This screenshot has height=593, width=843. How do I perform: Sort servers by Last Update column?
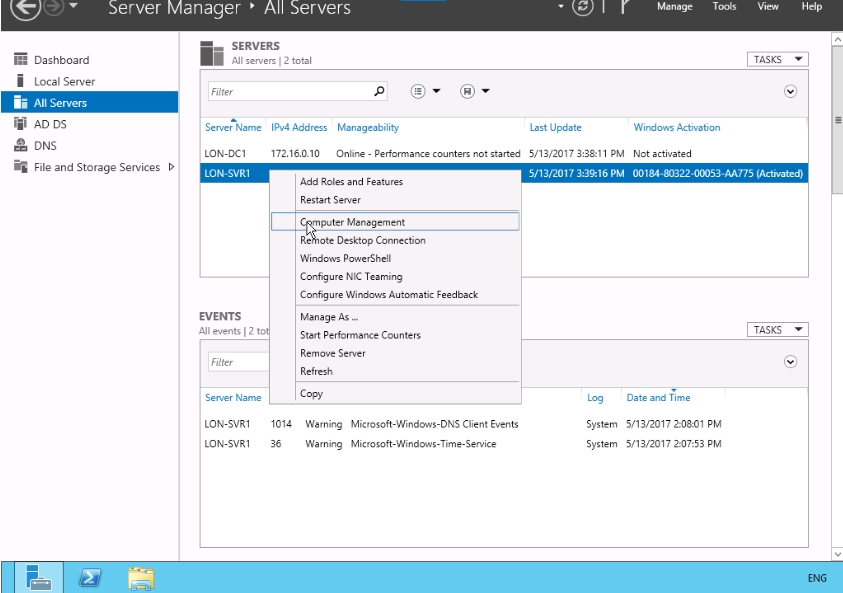coord(555,127)
